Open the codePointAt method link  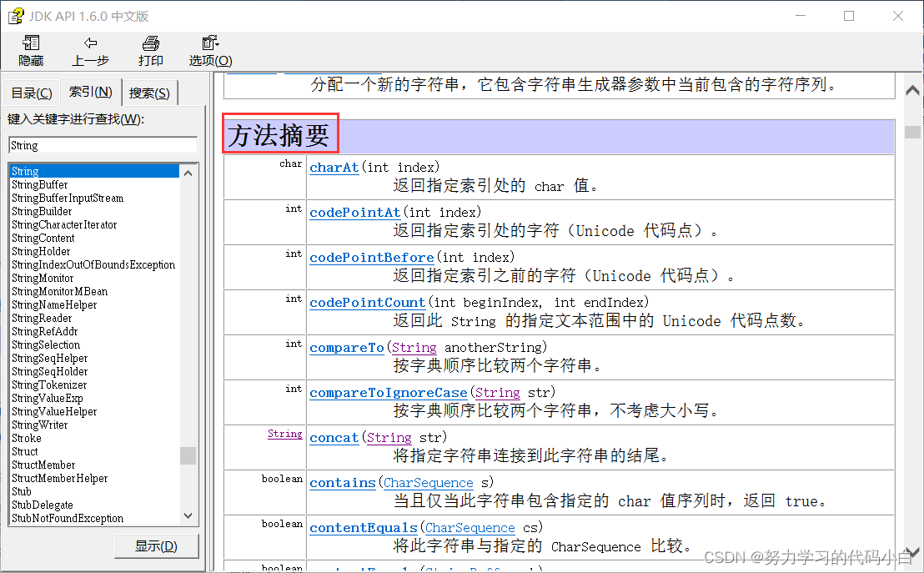click(x=354, y=212)
